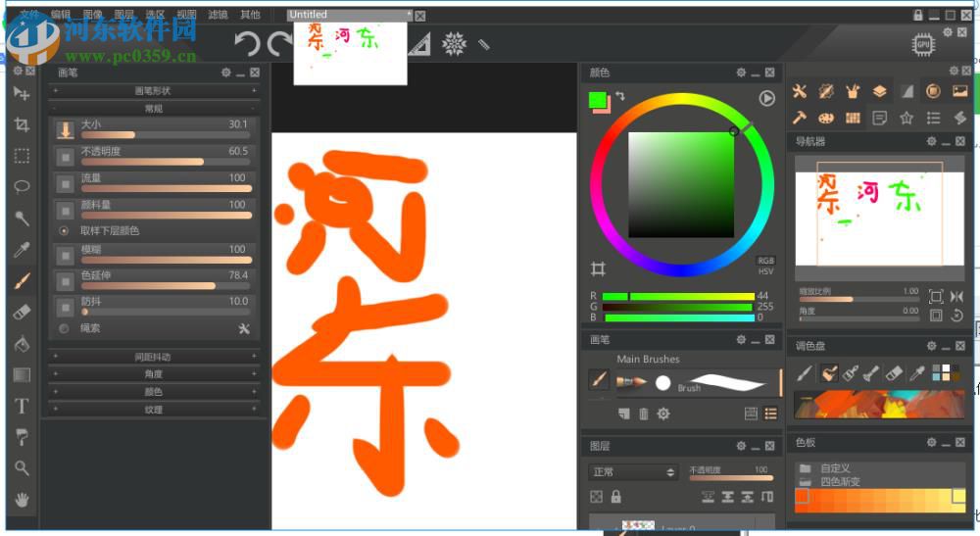Viewport: 980px width, 536px height.
Task: Open 四色渐变 swatch folder
Action: (x=840, y=482)
